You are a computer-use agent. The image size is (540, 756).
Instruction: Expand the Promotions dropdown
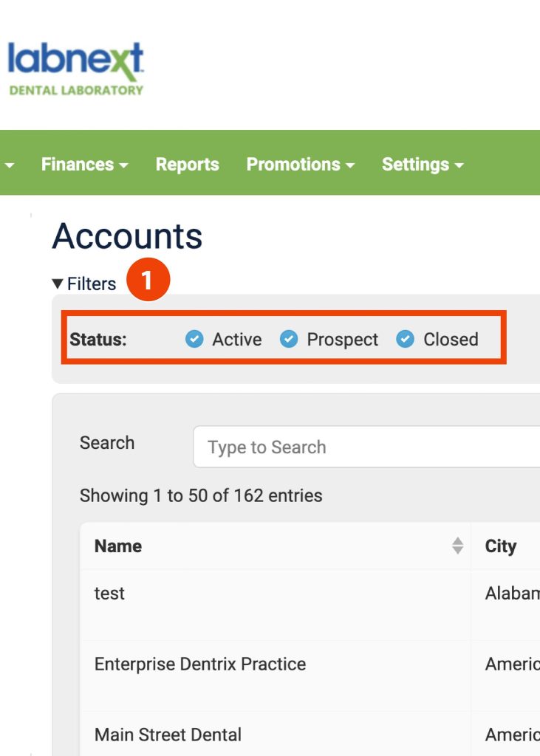[x=298, y=165]
